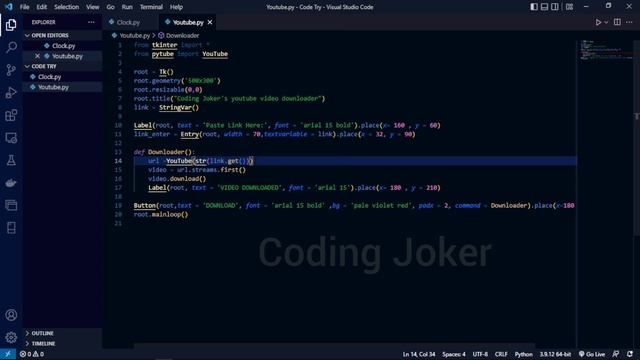Run the Python file with play button
This screenshot has height=360, width=640.
[598, 22]
